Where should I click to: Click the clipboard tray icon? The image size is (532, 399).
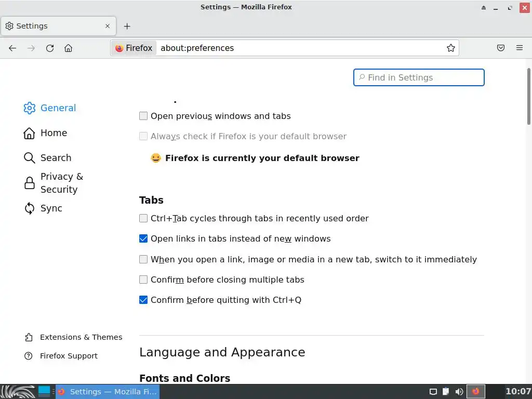(x=446, y=392)
